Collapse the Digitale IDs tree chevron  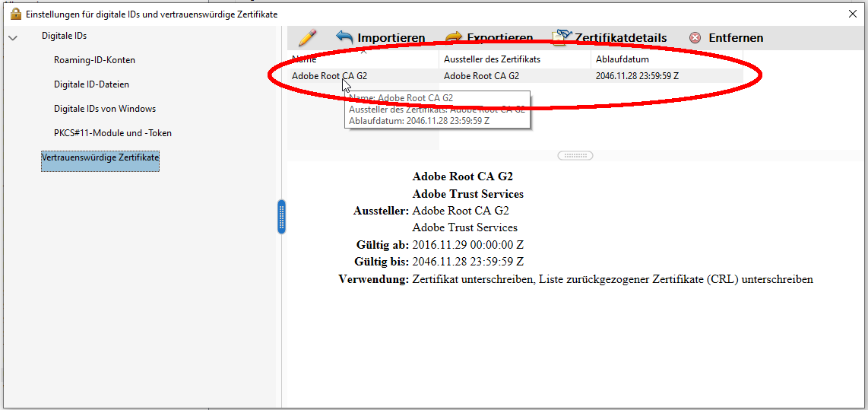coord(13,37)
